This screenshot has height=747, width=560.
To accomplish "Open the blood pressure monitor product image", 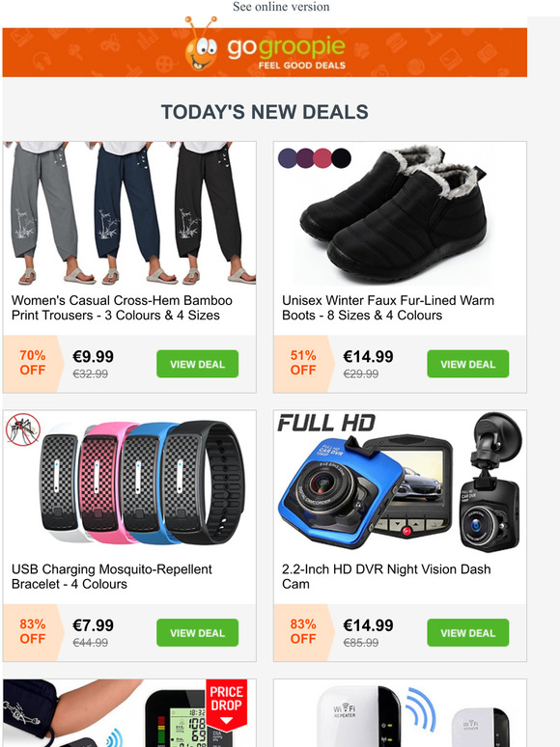I will point(129,713).
